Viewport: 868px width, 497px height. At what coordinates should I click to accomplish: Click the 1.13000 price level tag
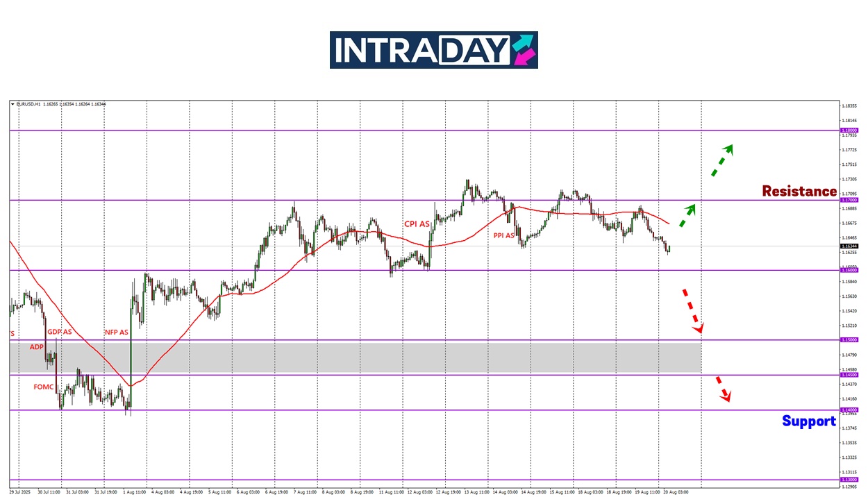pyautogui.click(x=849, y=480)
